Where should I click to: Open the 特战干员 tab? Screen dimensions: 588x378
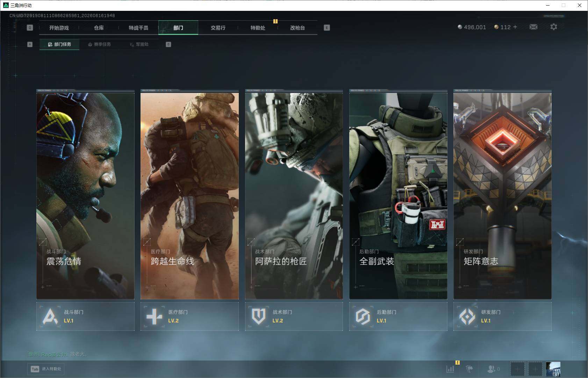pos(138,28)
